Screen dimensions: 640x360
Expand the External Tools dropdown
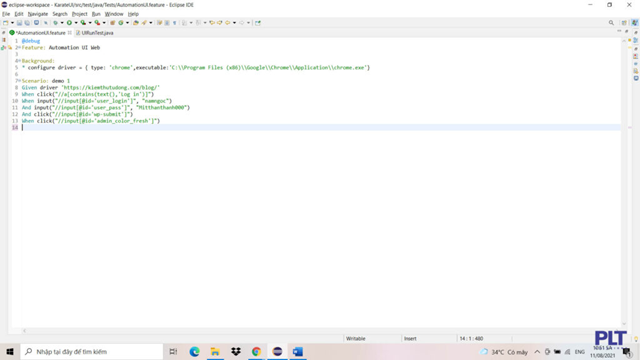(x=104, y=23)
